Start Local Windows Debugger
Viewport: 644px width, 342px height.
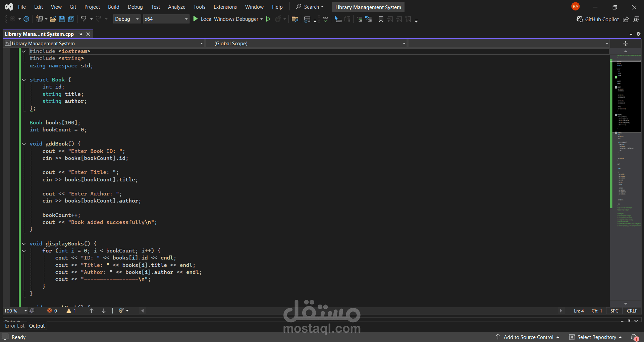pos(226,19)
